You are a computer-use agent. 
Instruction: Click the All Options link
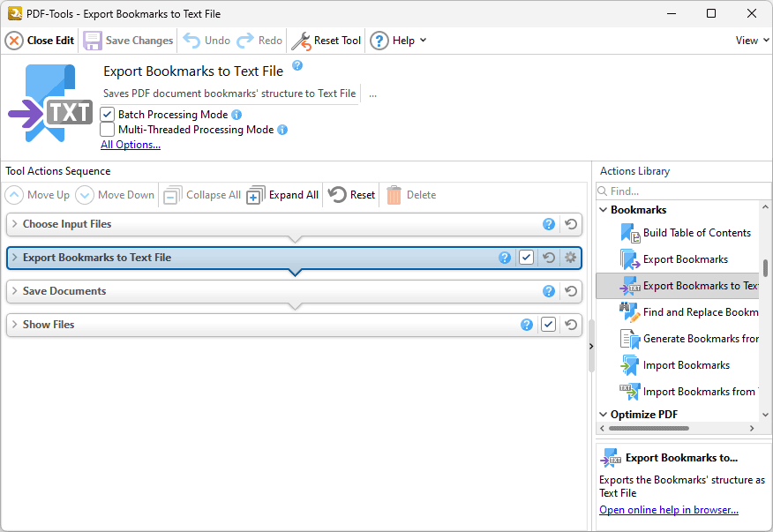(x=130, y=144)
